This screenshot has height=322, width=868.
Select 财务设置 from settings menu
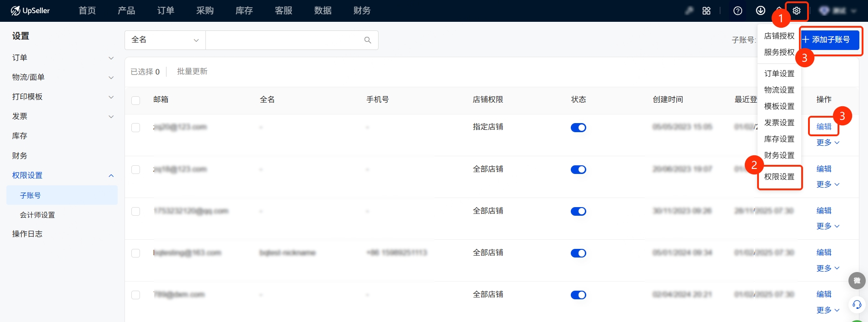[779, 155]
